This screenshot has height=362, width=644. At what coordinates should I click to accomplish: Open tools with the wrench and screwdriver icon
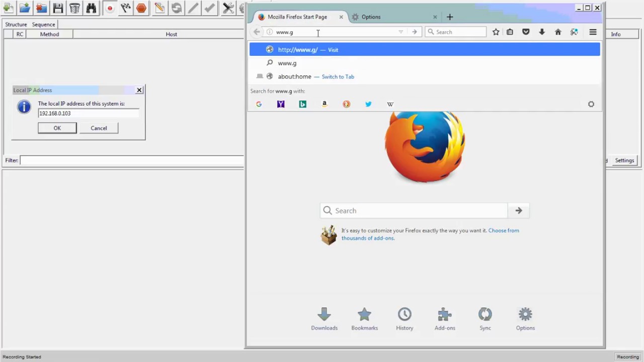(228, 8)
